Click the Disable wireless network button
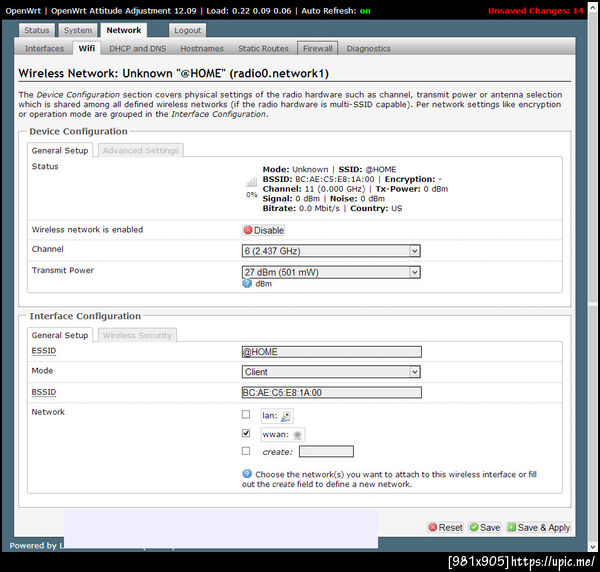Viewport: 600px width, 572px height. tap(264, 230)
